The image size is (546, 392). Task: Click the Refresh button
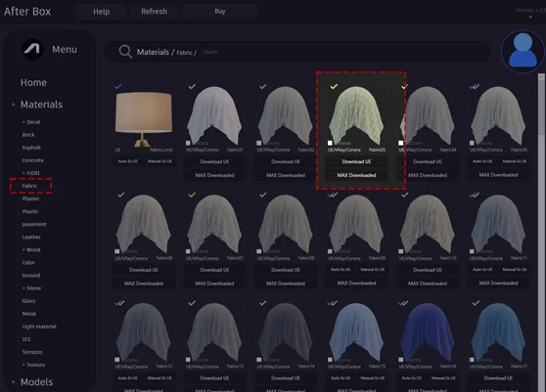point(154,12)
